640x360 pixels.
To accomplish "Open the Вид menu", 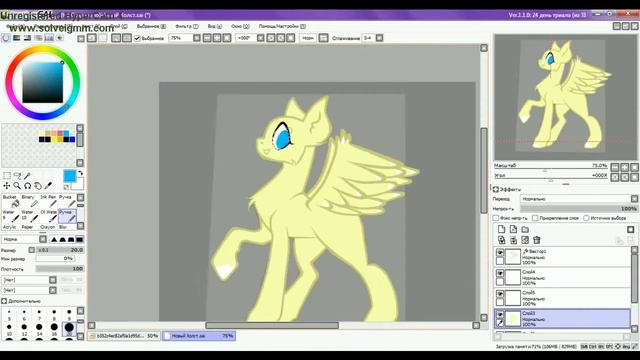I will point(215,26).
